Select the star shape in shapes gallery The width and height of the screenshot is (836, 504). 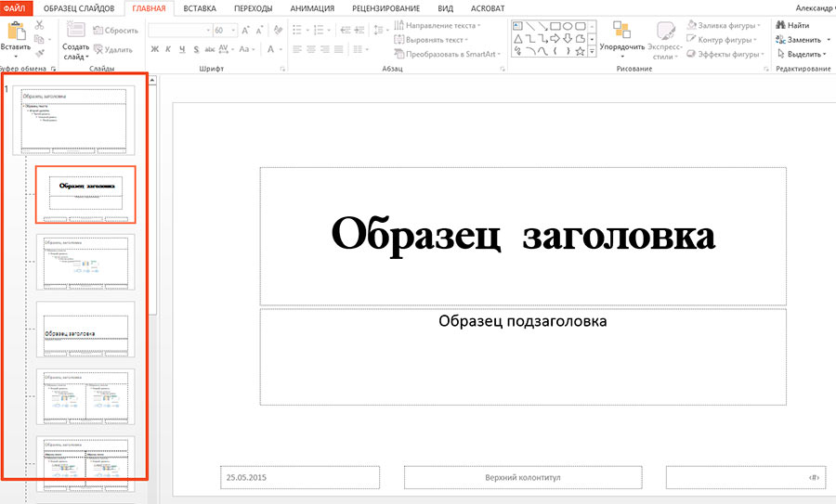[x=579, y=52]
